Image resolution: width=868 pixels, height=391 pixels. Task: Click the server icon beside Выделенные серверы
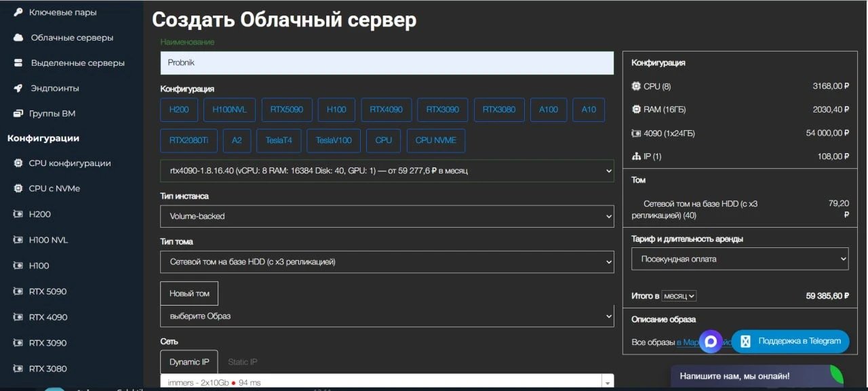click(x=18, y=62)
